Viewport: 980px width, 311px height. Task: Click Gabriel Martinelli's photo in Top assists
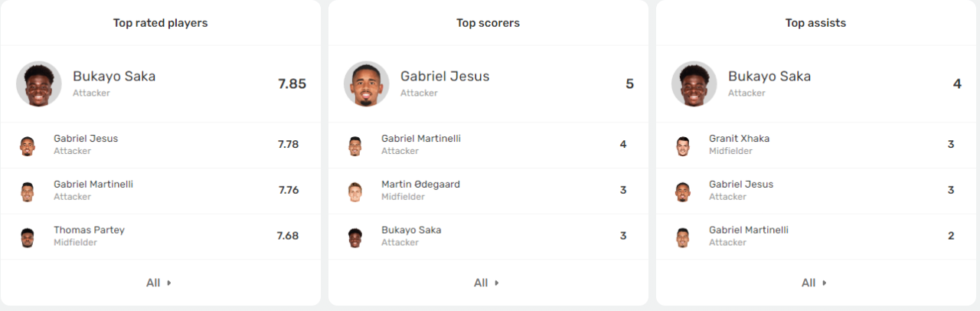click(683, 237)
